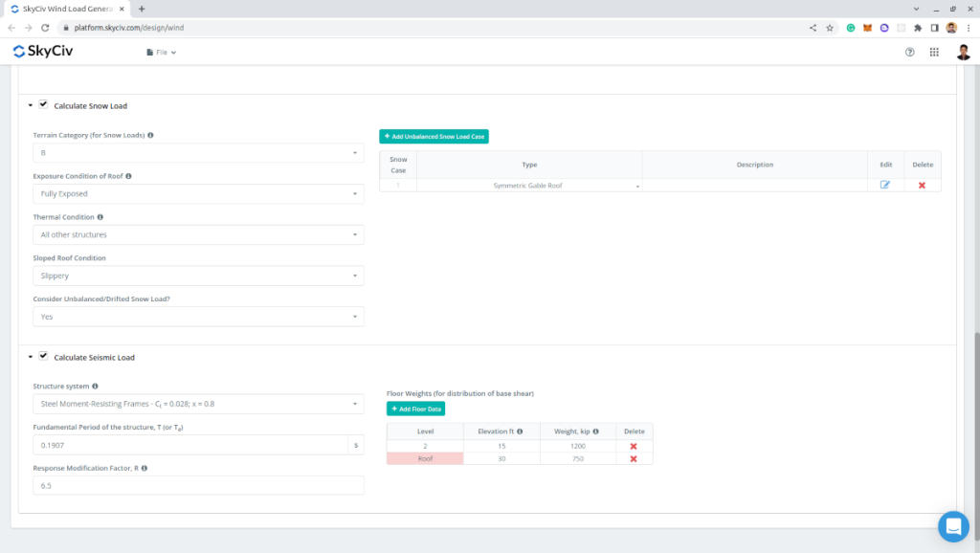
Task: Click the edit icon for snow case 1
Action: [884, 185]
